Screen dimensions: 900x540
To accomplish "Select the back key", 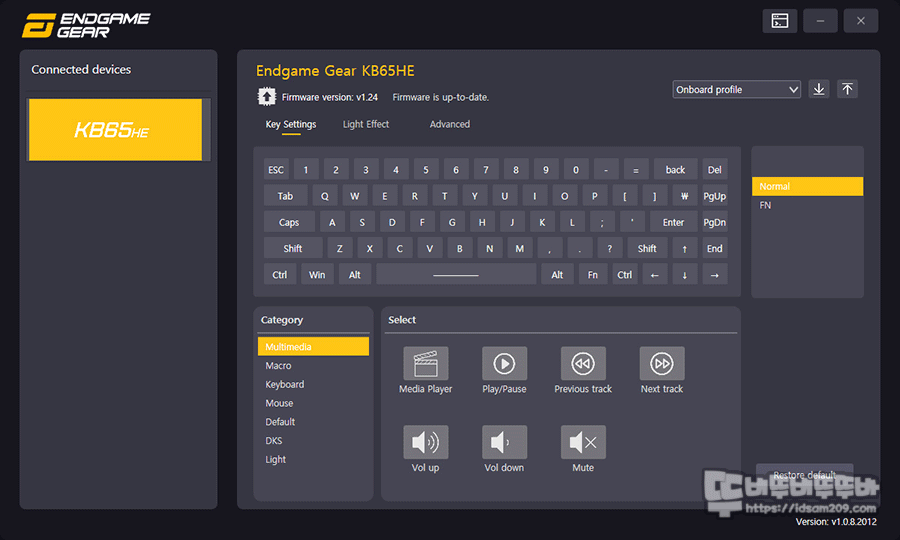I will pyautogui.click(x=675, y=170).
